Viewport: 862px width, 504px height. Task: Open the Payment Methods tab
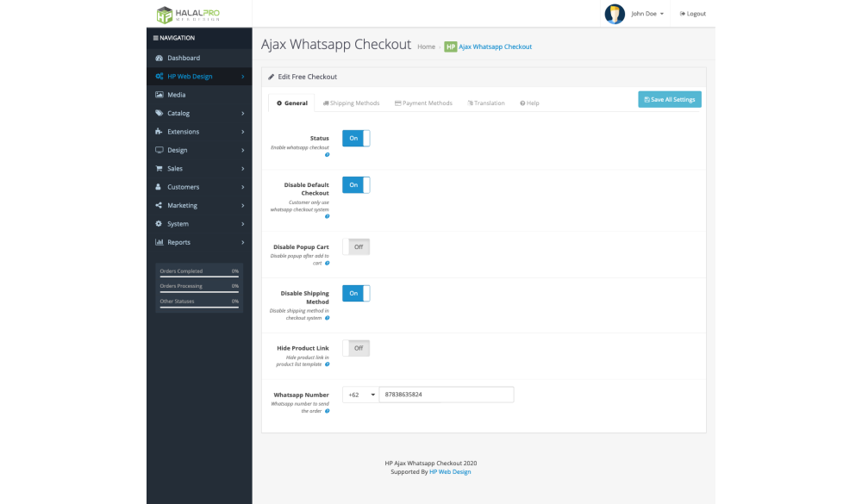point(423,103)
